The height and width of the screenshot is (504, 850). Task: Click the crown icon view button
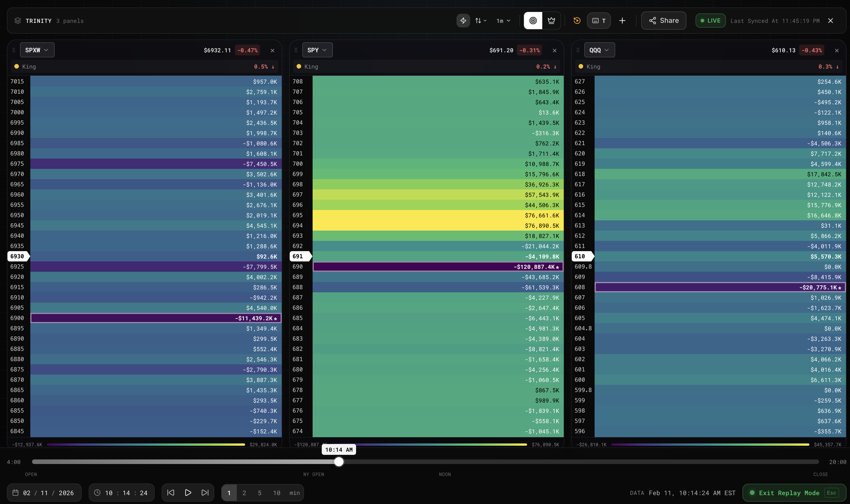551,21
